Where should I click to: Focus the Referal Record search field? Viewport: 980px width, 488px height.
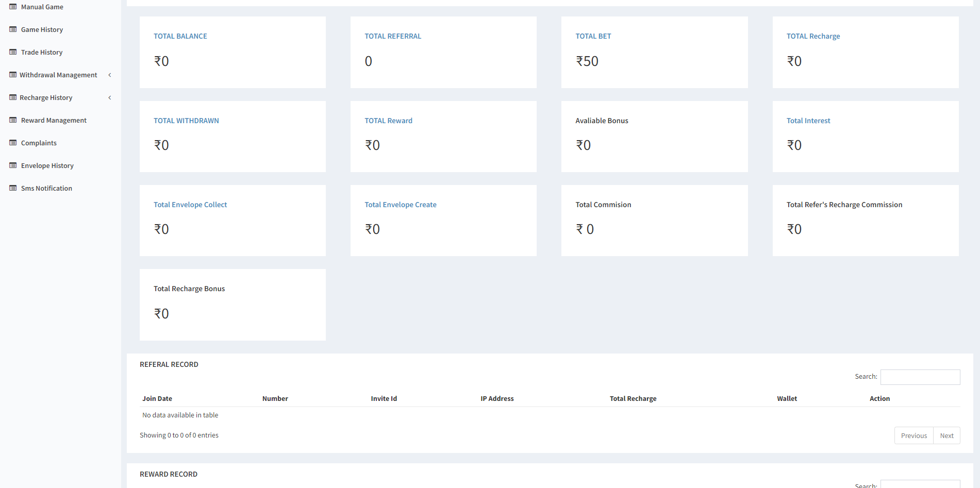[920, 377]
